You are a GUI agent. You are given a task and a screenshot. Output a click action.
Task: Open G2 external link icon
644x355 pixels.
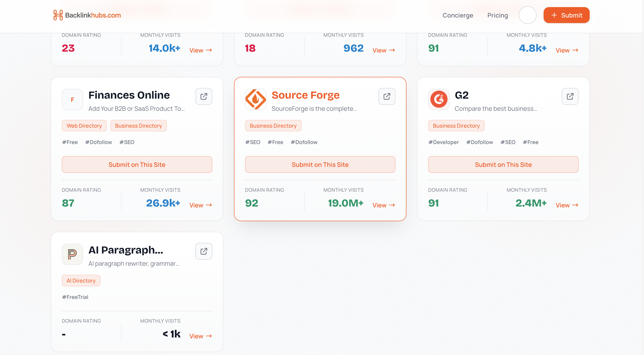(570, 96)
